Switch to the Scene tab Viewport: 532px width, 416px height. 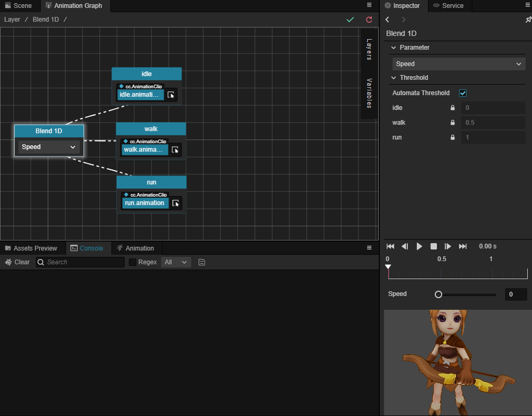19,6
